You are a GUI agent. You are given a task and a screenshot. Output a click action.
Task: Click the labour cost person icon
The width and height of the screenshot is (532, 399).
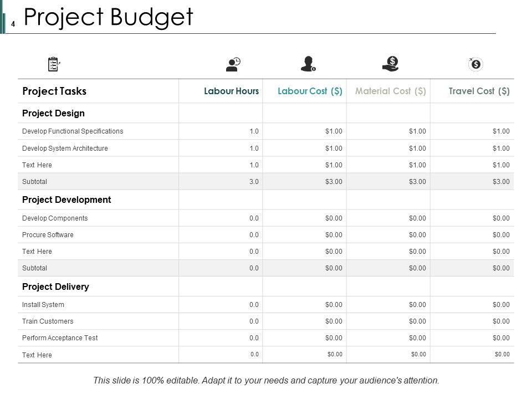(308, 64)
